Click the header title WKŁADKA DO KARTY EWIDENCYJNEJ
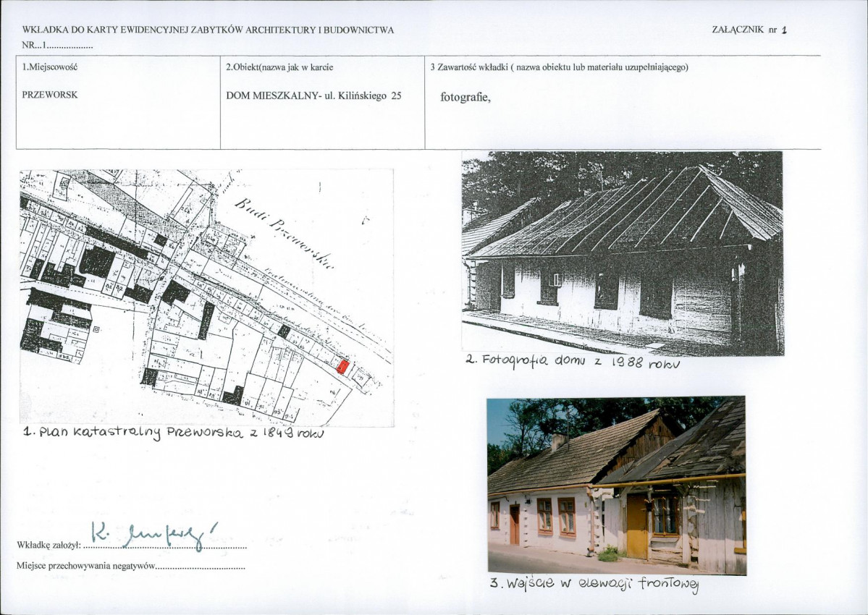The height and width of the screenshot is (615, 868). click(208, 30)
